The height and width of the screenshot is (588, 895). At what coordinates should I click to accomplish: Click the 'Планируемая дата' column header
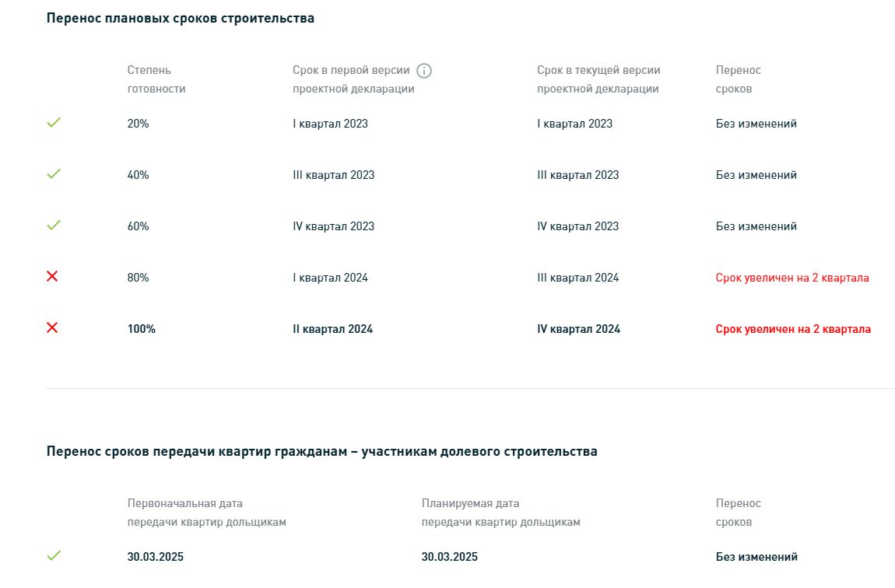pyautogui.click(x=501, y=513)
